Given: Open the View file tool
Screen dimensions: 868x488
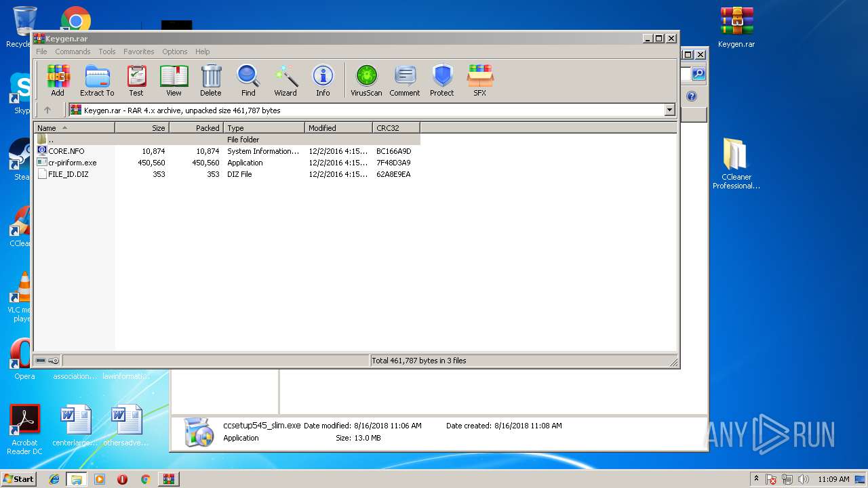Looking at the screenshot, I should [174, 81].
